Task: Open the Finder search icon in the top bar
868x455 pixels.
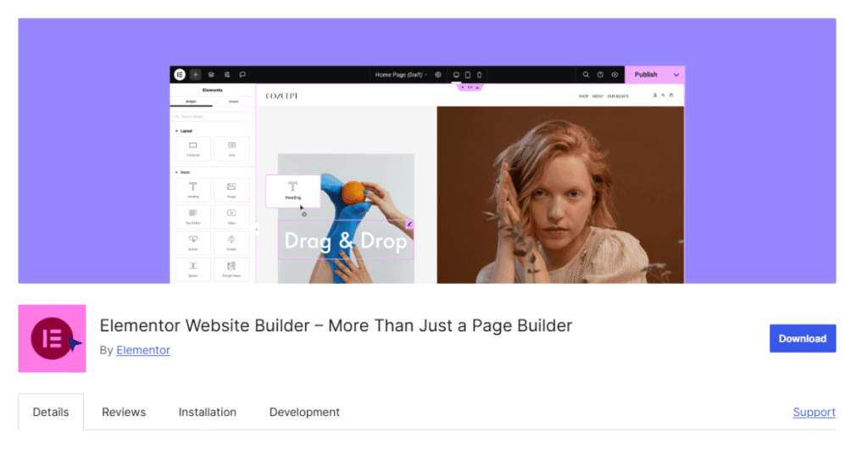Action: tap(586, 75)
